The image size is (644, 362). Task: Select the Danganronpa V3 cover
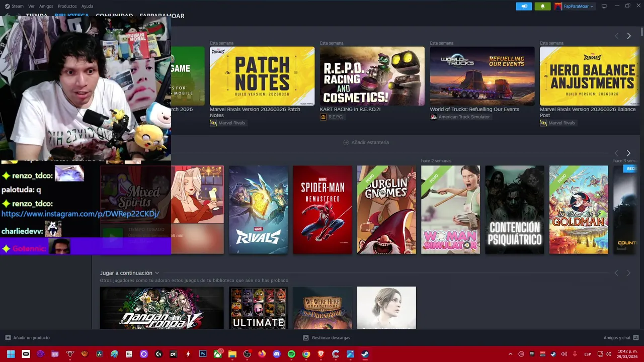click(162, 308)
